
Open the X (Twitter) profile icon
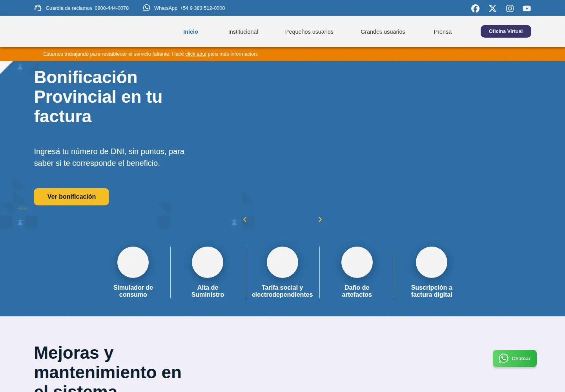point(492,8)
